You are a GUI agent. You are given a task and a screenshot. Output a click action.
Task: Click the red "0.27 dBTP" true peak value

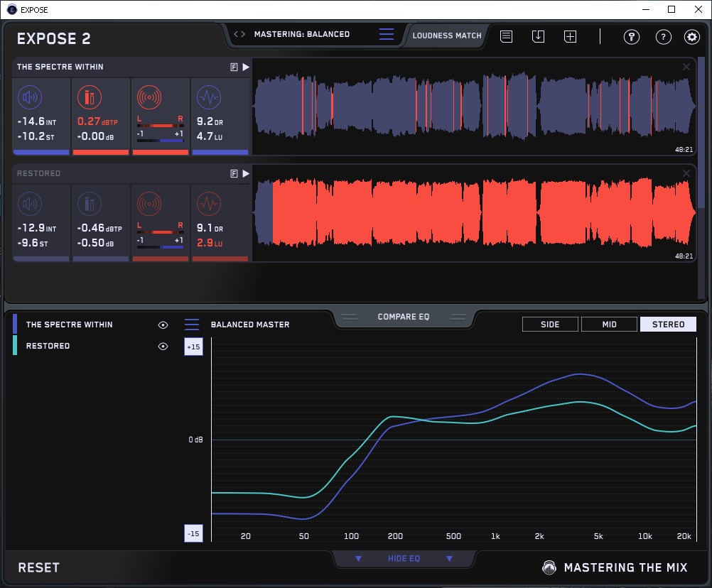click(97, 121)
